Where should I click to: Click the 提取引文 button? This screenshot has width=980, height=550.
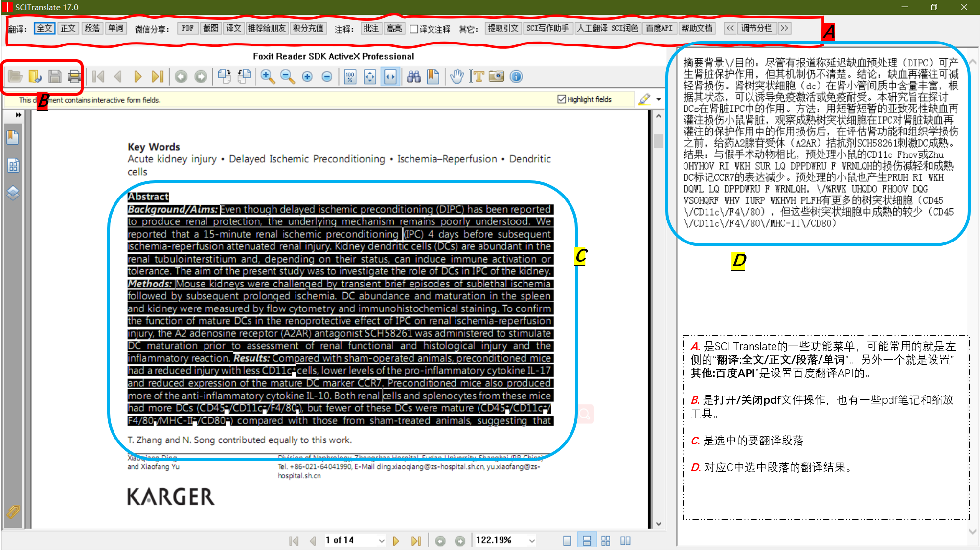(502, 28)
